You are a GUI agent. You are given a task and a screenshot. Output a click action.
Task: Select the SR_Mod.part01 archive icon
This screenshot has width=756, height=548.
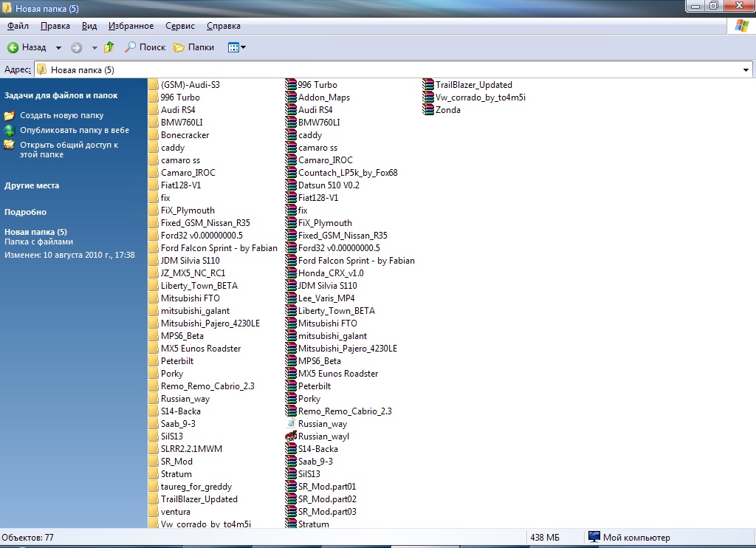291,486
